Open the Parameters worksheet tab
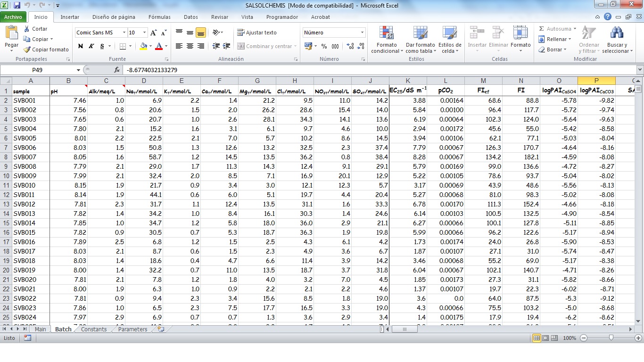Image resolution: width=644 pixels, height=362 pixels. (132, 329)
